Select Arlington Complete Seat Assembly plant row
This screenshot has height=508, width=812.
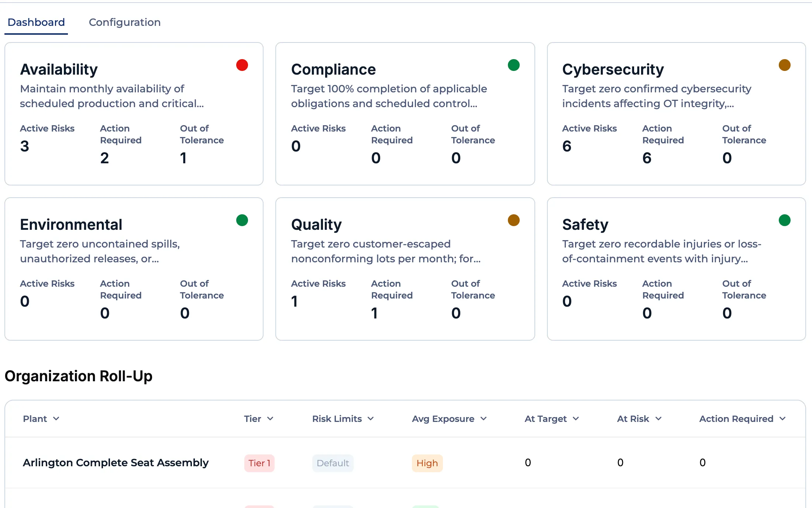click(x=405, y=463)
